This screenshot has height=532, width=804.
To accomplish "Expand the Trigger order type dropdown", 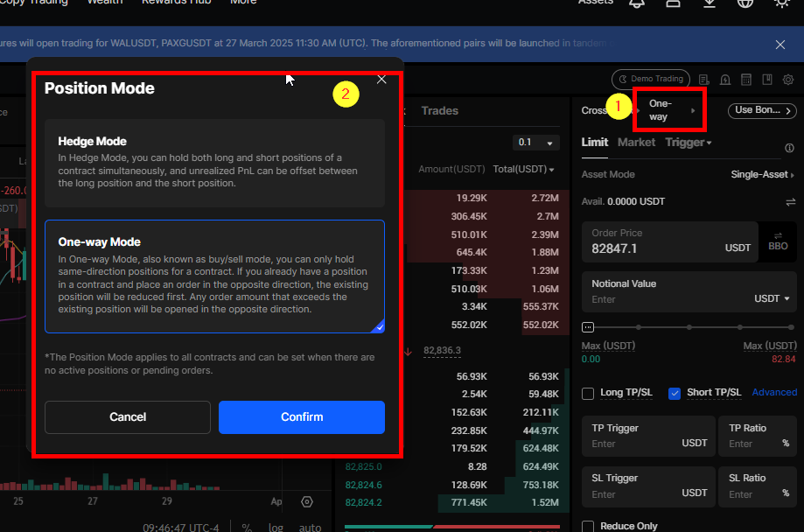I will click(689, 143).
